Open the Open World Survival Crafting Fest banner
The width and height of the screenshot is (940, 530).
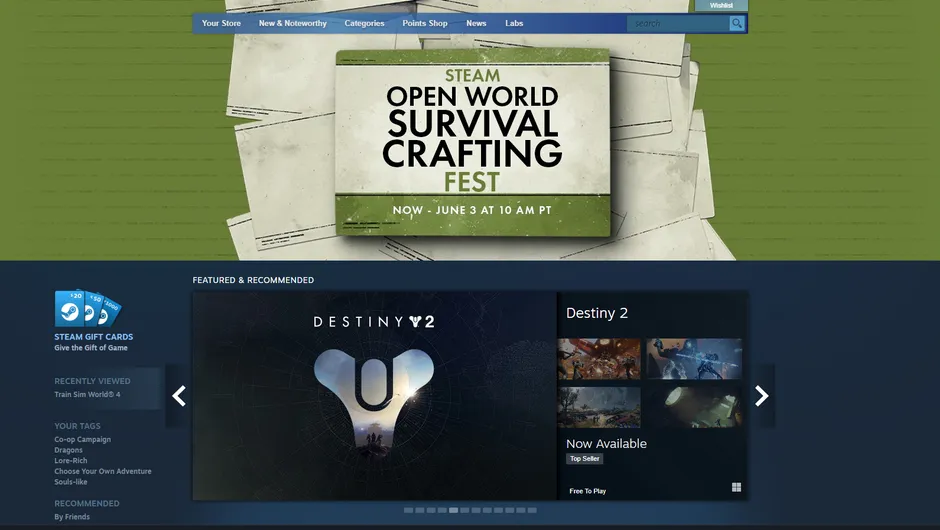point(472,143)
